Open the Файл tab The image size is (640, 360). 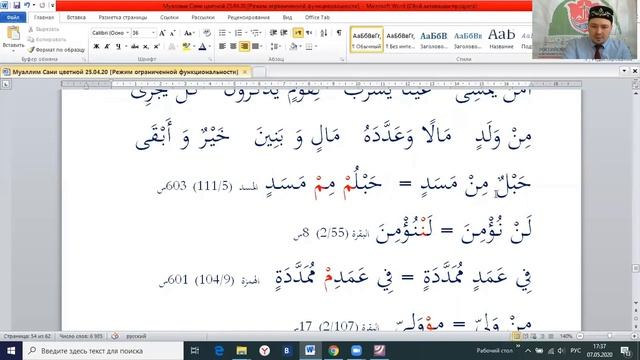pyautogui.click(x=13, y=18)
